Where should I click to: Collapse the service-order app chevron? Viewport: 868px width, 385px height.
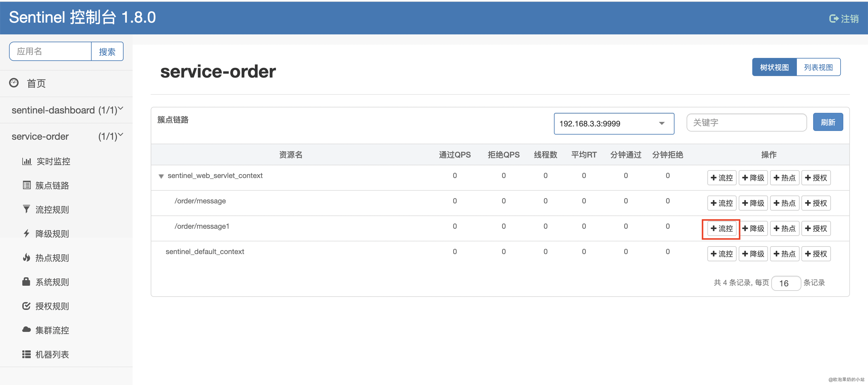point(121,135)
